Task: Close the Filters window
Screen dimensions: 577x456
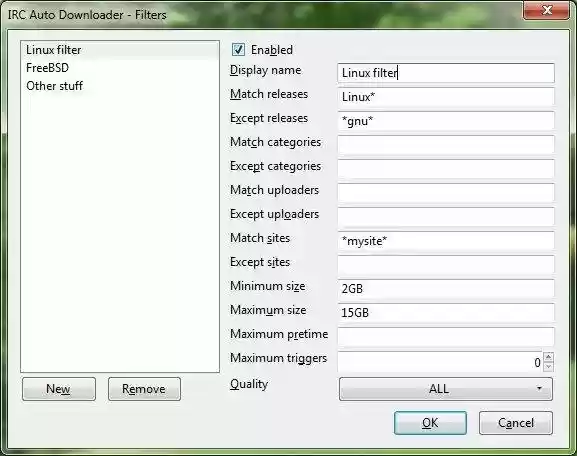Action: coord(546,10)
